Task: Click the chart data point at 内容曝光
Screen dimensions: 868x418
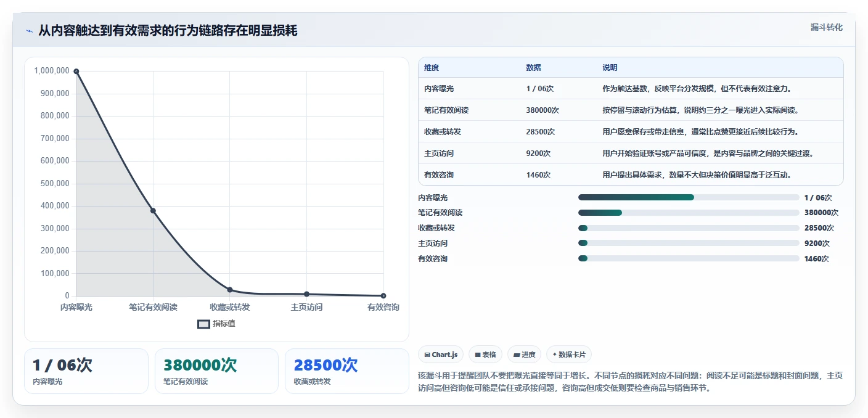Action: click(x=76, y=72)
